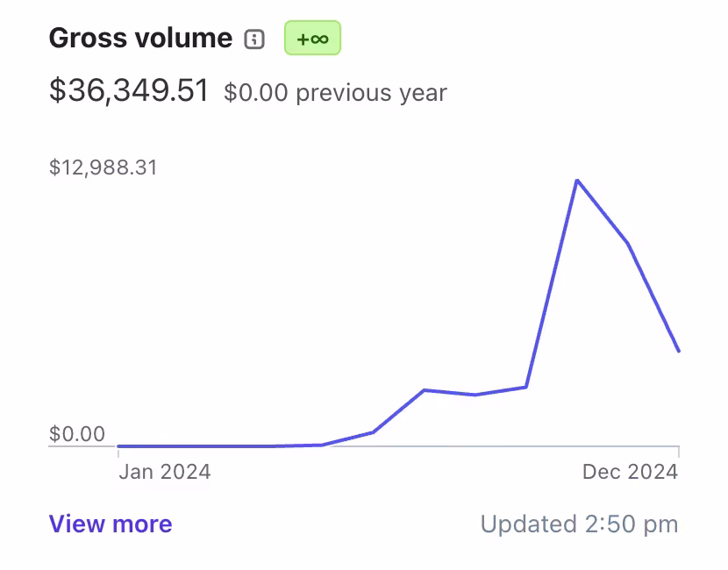This screenshot has width=728, height=570.
Task: Click the point where the line first rises noticeably
Action: click(373, 432)
